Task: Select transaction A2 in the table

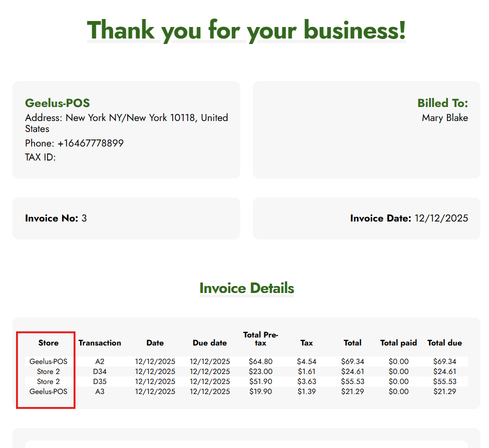Action: 100,361
